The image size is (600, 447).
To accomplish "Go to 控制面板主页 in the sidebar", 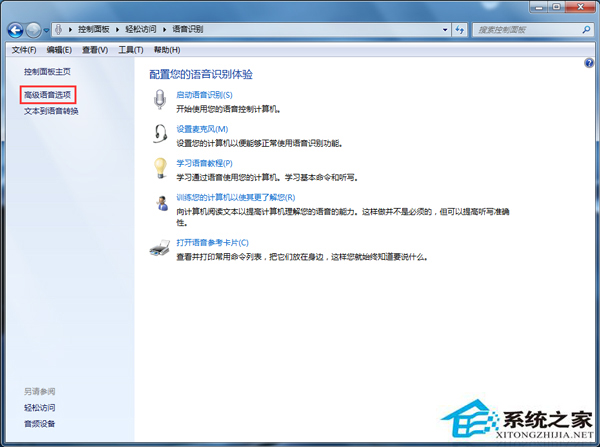I will 47,73.
